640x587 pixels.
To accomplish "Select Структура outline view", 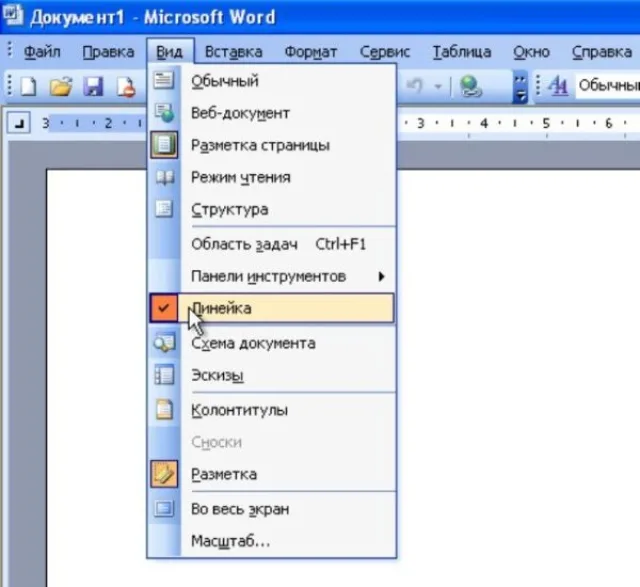I will (x=272, y=209).
